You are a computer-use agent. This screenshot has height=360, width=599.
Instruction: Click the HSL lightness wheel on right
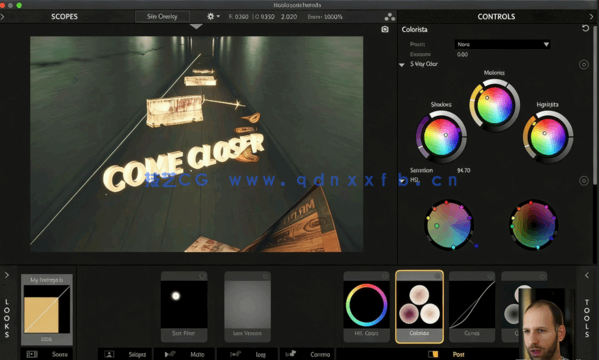pos(534,225)
